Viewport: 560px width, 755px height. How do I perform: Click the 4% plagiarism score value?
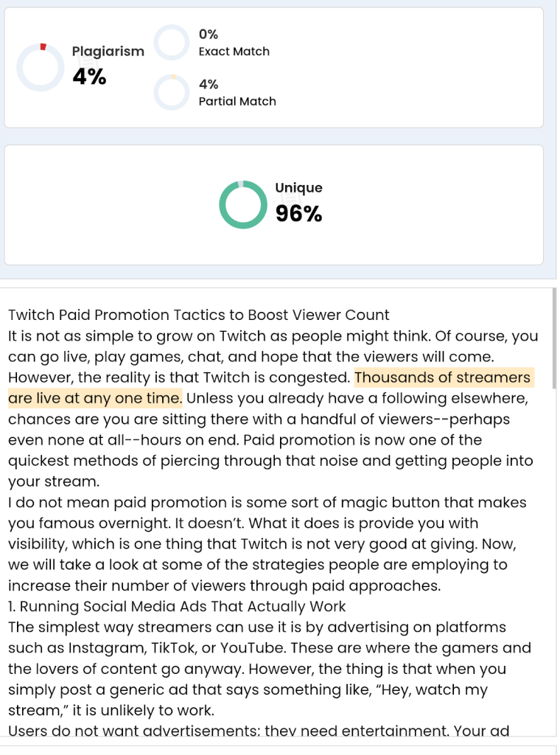[x=89, y=76]
